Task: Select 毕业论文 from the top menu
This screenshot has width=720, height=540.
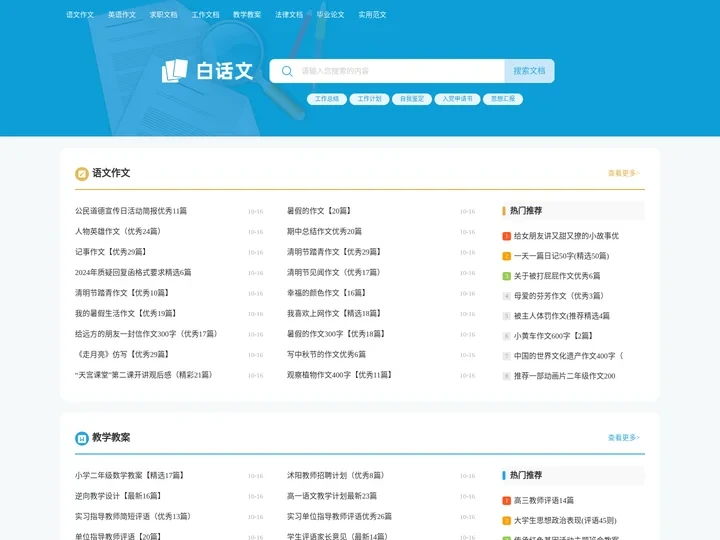Action: point(330,15)
